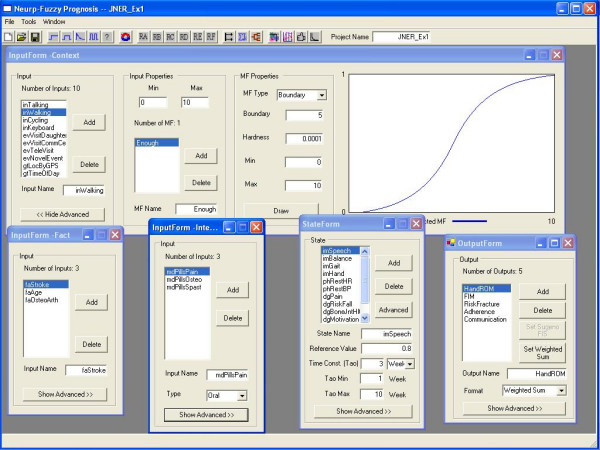Screen dimensions: 600x450
Task: Select inCycling in the Context input list
Action: (x=44, y=120)
